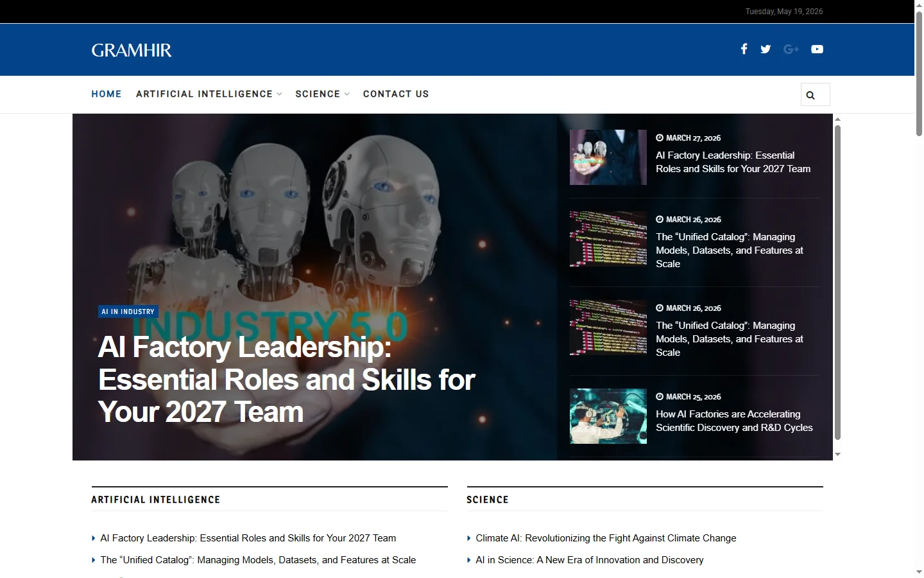Click the page scrollbar down arrow
The image size is (924, 578).
pos(919,572)
